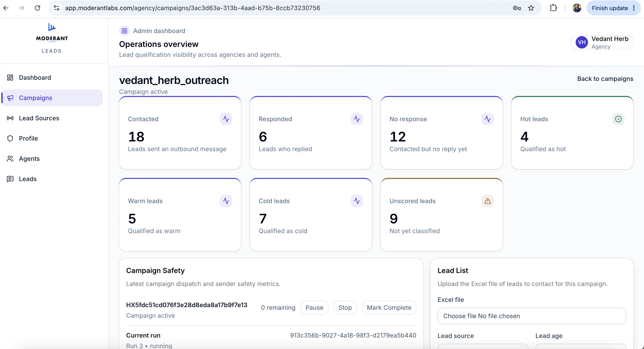The width and height of the screenshot is (644, 349).
Task: Click the Contacted count 18
Action: click(136, 137)
